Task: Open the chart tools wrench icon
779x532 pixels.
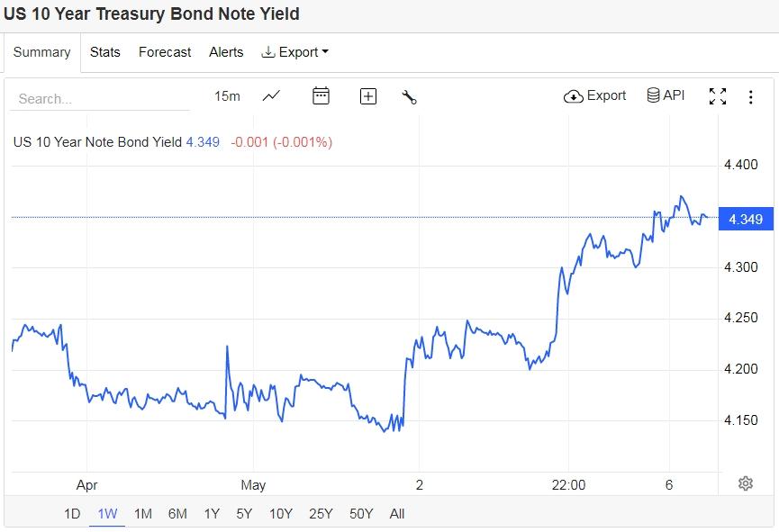Action: tap(409, 97)
